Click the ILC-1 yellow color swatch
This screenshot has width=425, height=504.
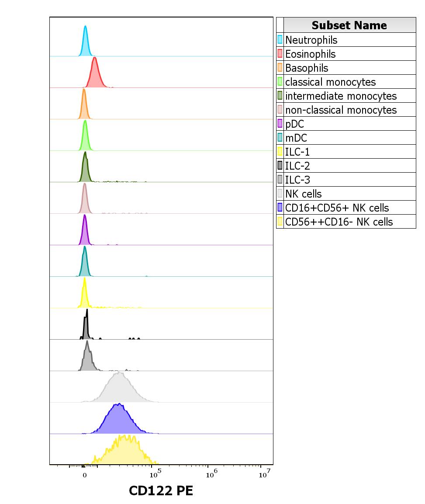tap(280, 151)
